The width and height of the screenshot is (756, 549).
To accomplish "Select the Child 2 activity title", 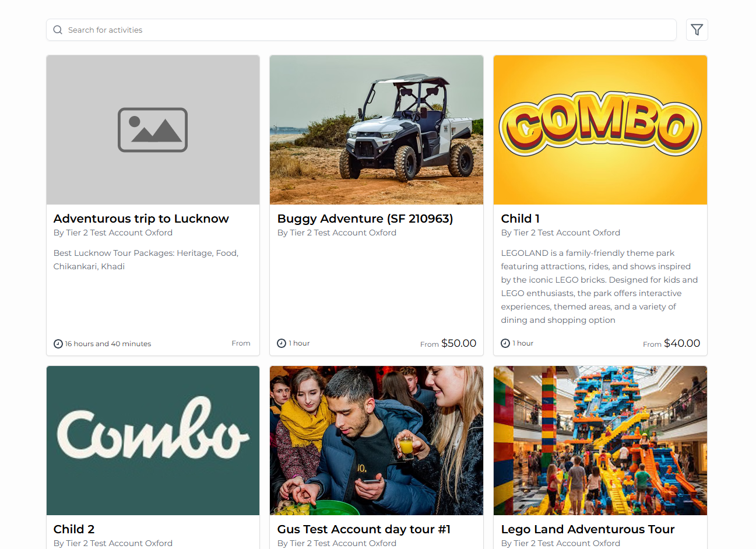I will coord(74,529).
